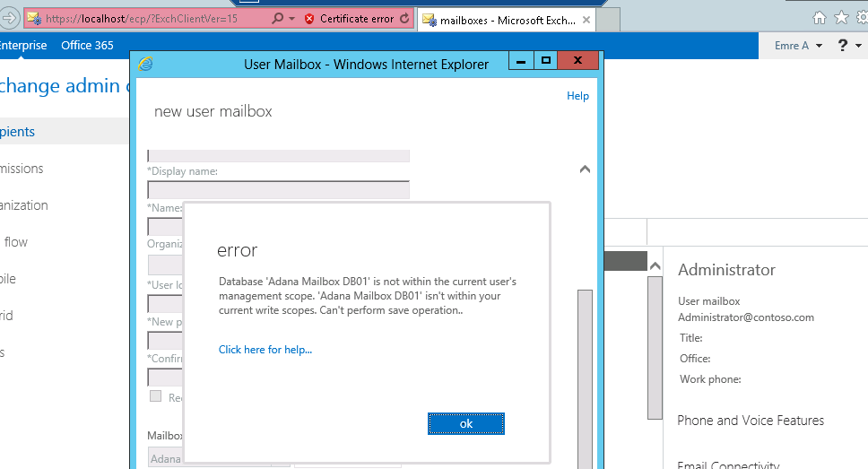Minimize the User Mailbox window
The image size is (868, 469).
pyautogui.click(x=521, y=61)
